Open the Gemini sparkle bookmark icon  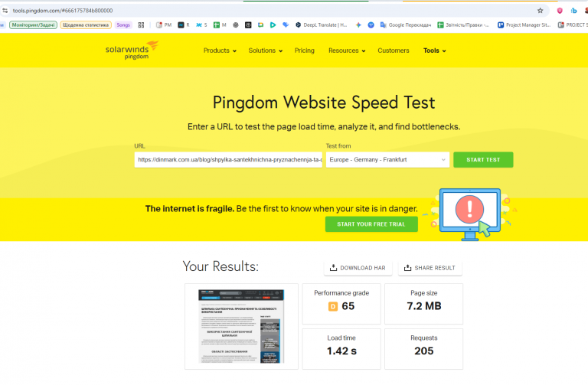click(x=358, y=24)
